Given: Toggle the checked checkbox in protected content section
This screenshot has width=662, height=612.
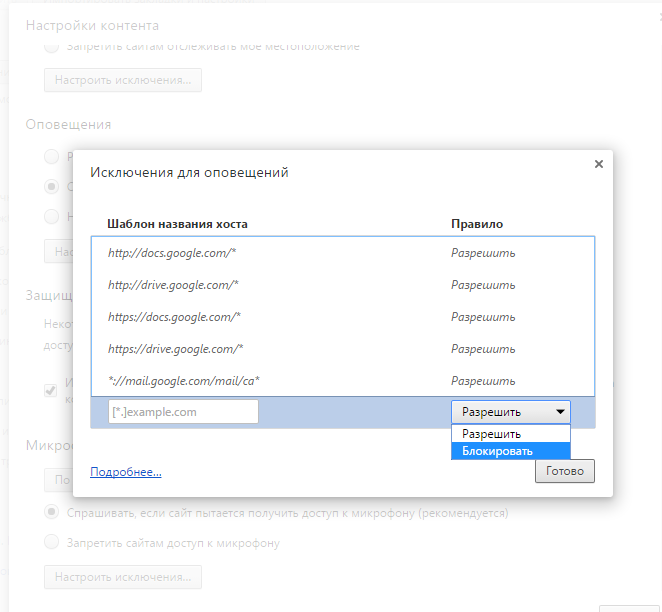Looking at the screenshot, I should [x=51, y=390].
